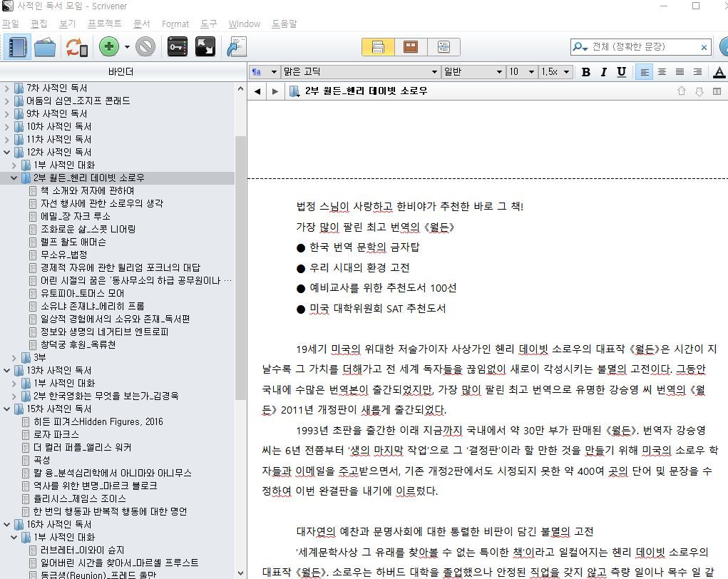Select 무소유_법정 document

(63, 255)
